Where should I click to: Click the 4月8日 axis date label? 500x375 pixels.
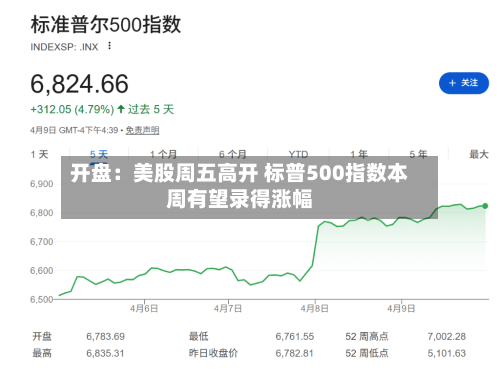(x=315, y=308)
